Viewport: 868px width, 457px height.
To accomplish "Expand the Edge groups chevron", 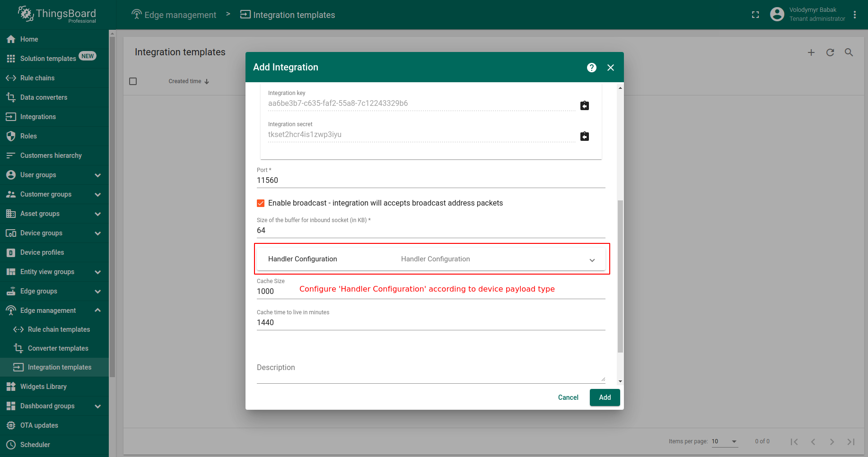I will [98, 292].
